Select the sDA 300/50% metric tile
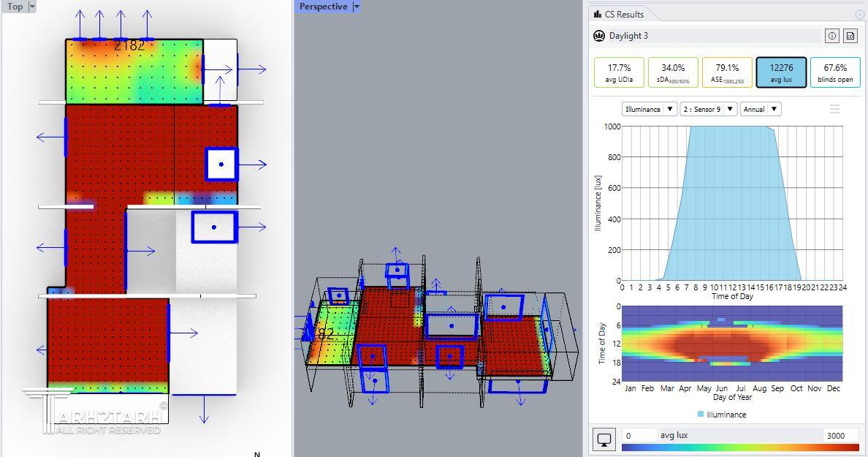 673,72
